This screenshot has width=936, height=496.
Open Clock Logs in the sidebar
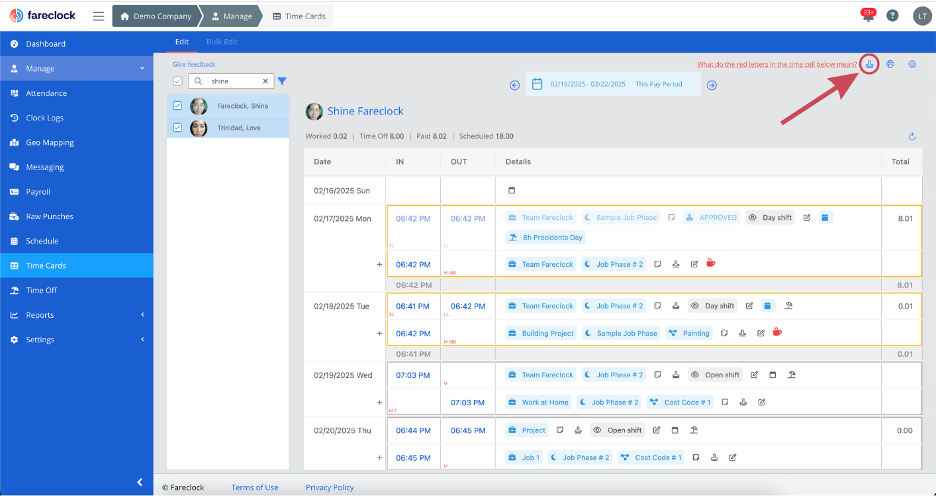pos(76,118)
